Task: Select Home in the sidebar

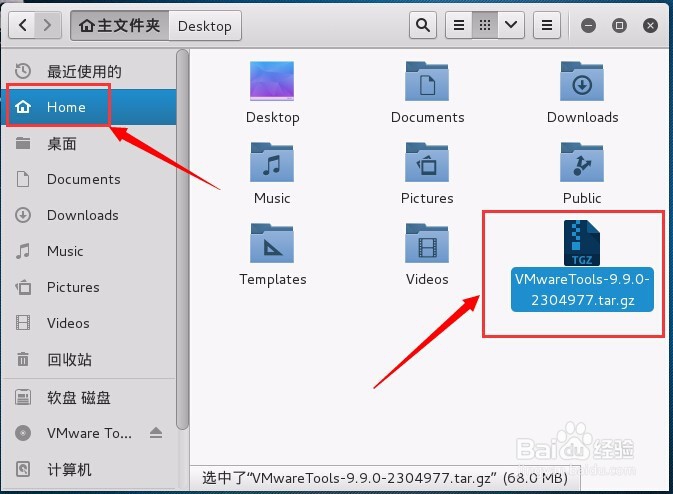Action: pos(90,107)
